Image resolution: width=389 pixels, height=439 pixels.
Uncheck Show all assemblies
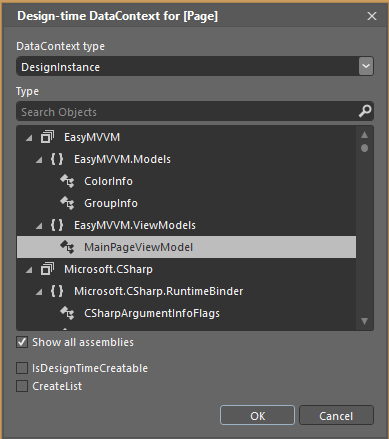tap(22, 342)
